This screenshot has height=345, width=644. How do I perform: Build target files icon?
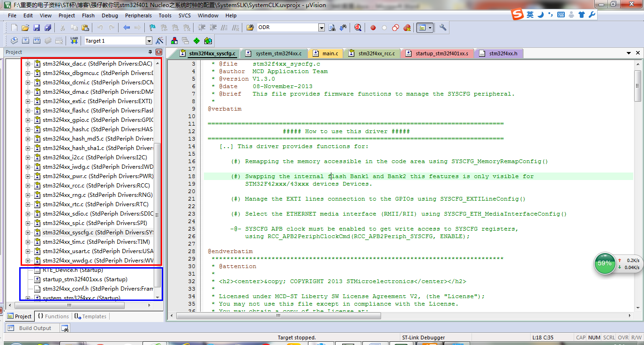tap(25, 41)
